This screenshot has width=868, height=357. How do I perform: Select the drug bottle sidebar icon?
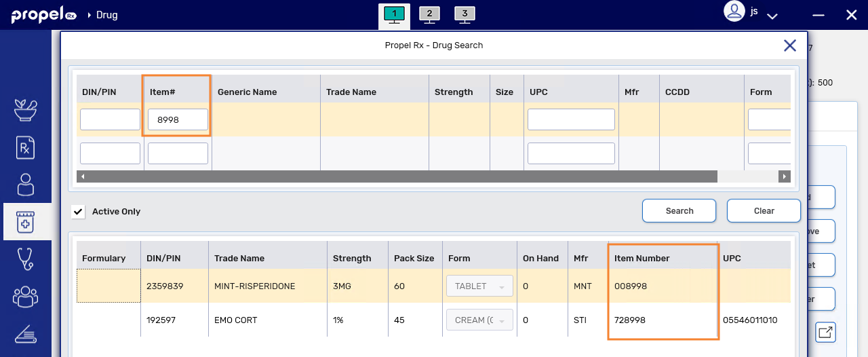click(x=26, y=222)
